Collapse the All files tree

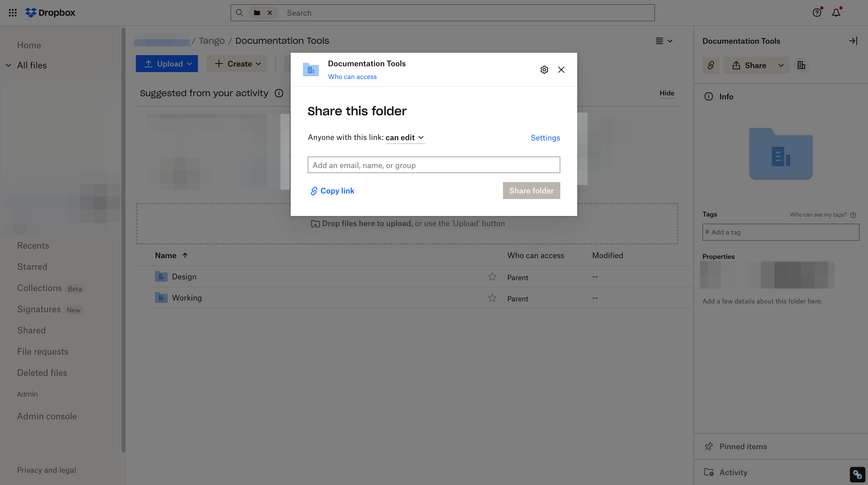point(8,65)
